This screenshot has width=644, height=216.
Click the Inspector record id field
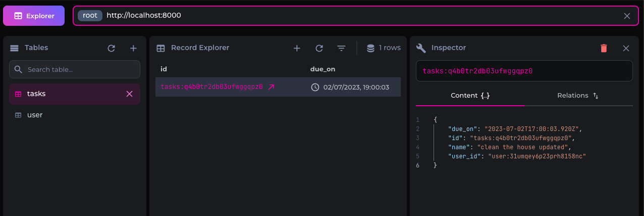[524, 71]
